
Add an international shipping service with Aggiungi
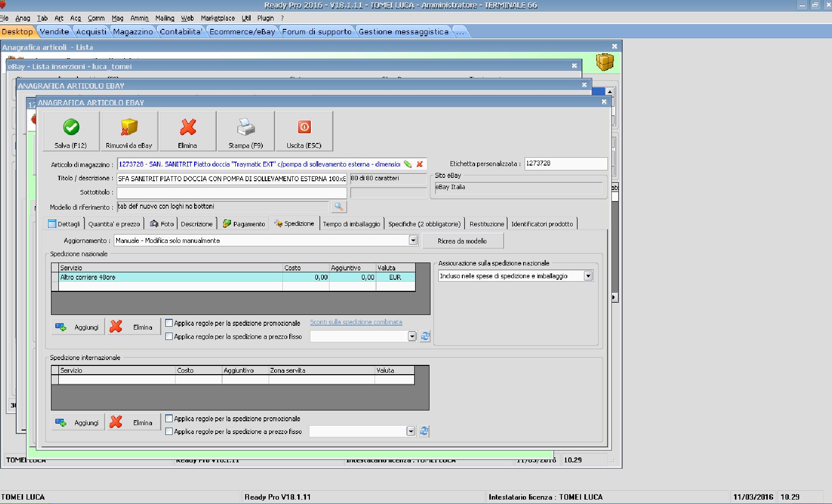[78, 423]
